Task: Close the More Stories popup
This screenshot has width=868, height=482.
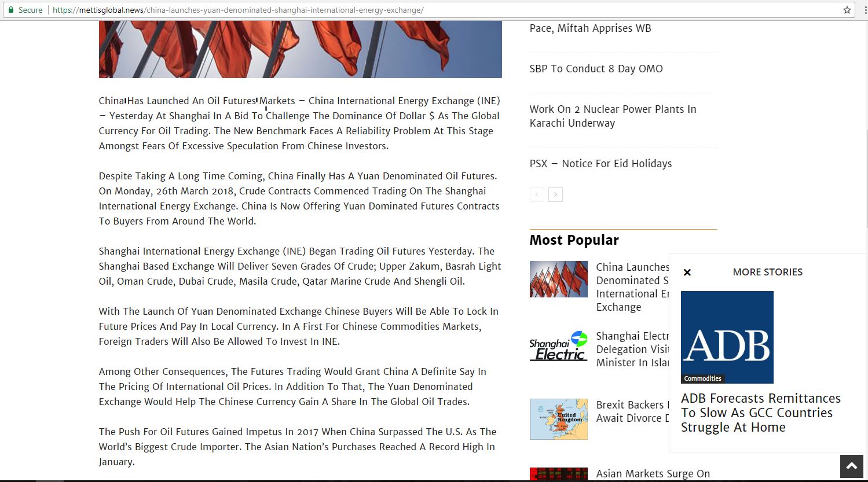Action: pos(687,272)
